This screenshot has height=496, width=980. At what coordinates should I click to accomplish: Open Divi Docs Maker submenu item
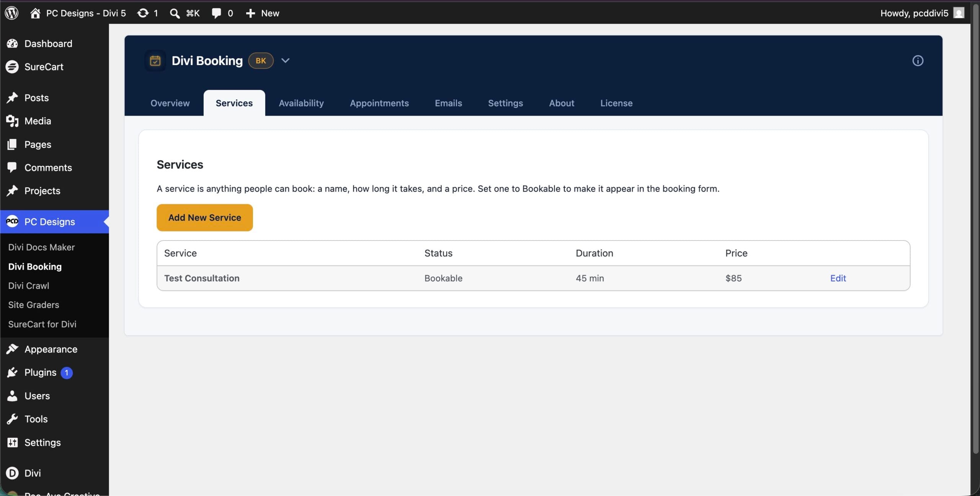[41, 247]
